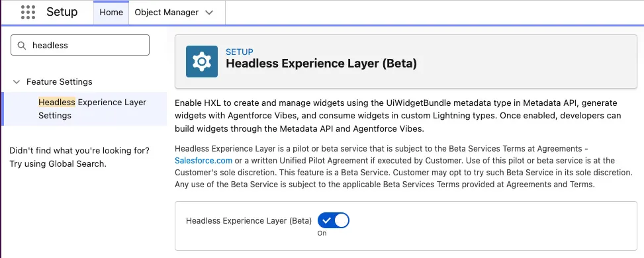
Task: Click the 'Setup' app name text
Action: click(62, 12)
